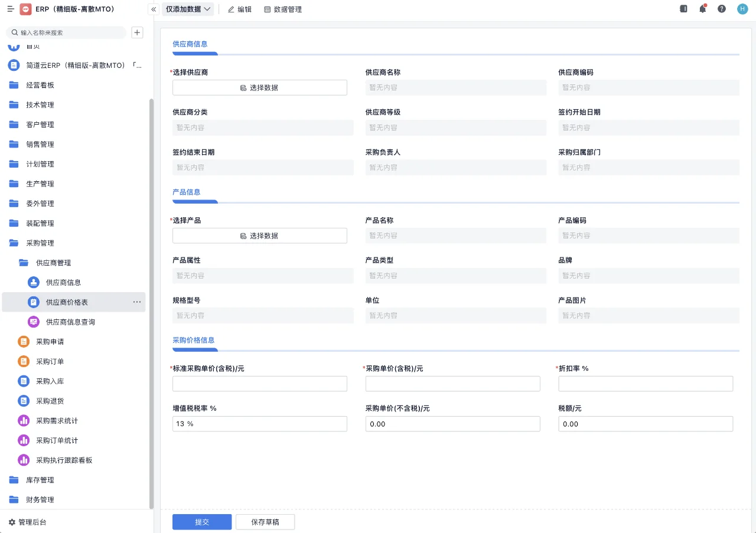Click the help question mark icon
Screen dimensions: 756x533
point(722,9)
